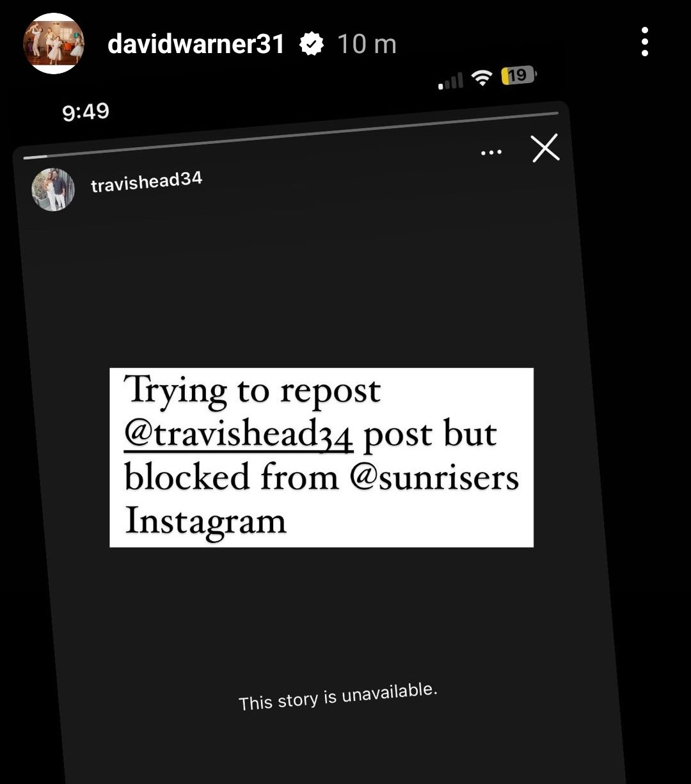Viewport: 691px width, 784px height.
Task: Go to the davidwarner31 username
Action: coord(196,44)
